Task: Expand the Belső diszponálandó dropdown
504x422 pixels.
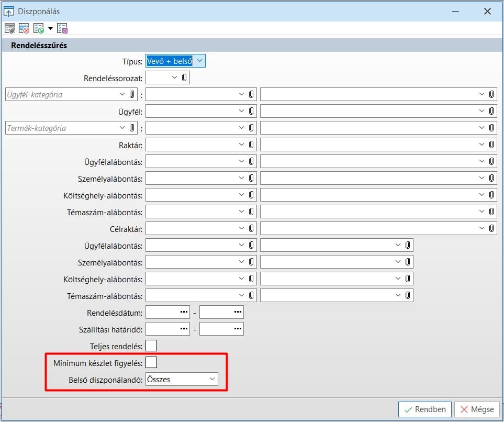Action: pyautogui.click(x=212, y=379)
